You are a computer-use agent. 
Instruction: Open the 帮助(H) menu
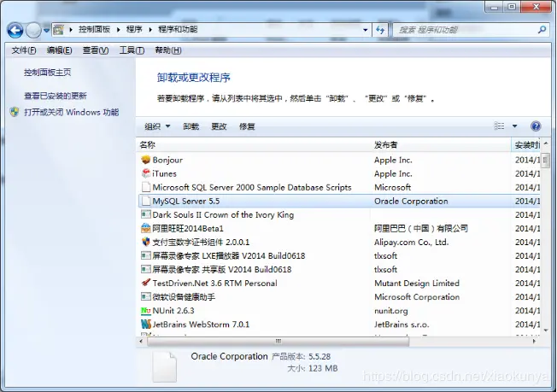(x=168, y=50)
